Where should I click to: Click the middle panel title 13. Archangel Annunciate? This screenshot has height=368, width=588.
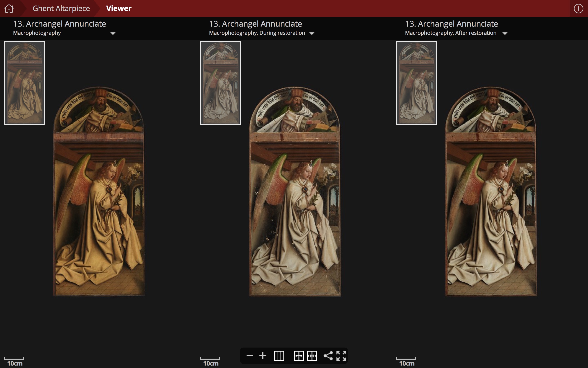click(256, 24)
